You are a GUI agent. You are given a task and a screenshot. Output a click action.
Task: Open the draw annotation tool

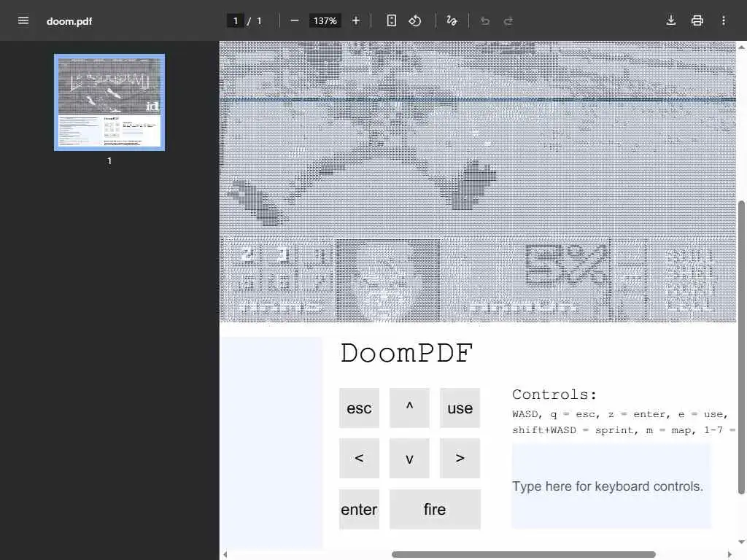[452, 20]
